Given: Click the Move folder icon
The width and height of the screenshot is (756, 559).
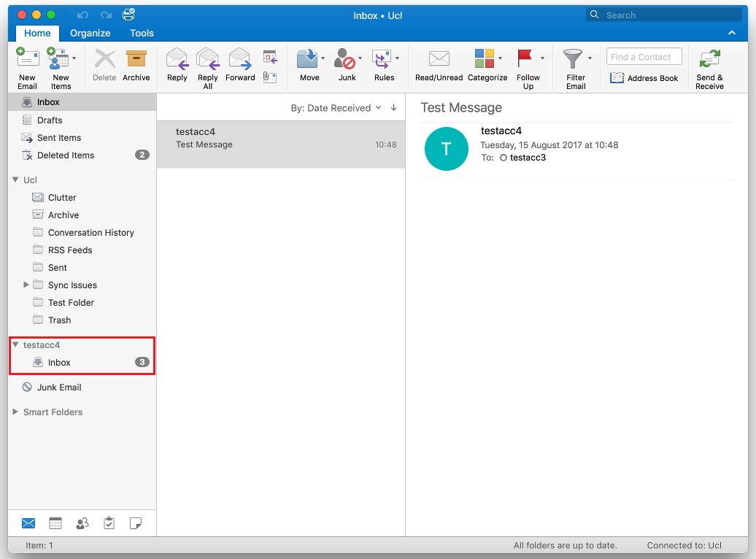Looking at the screenshot, I should click(307, 59).
